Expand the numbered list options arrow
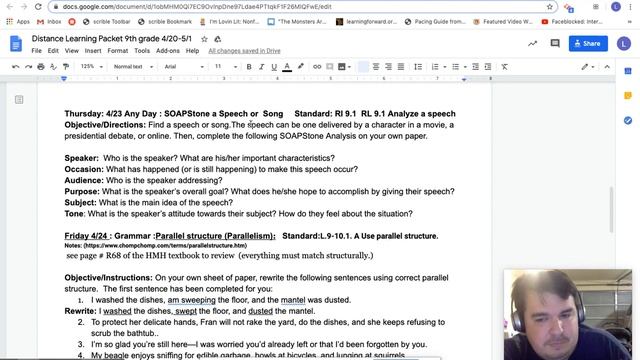The width and height of the screenshot is (640, 360). tap(444, 67)
